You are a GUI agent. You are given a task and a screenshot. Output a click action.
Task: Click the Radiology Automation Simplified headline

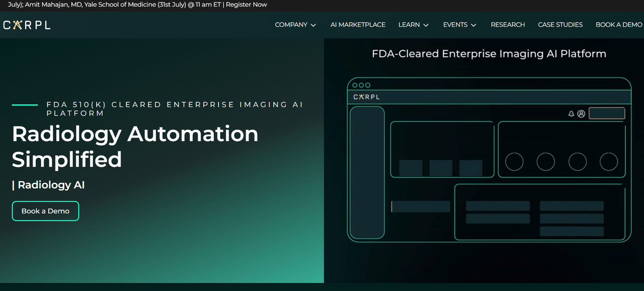[x=135, y=147]
